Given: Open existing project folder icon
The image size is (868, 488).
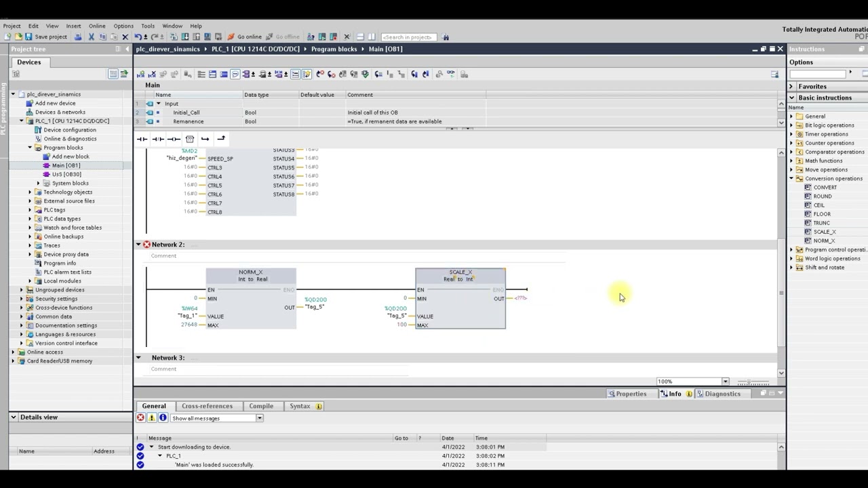Looking at the screenshot, I should pos(18,37).
